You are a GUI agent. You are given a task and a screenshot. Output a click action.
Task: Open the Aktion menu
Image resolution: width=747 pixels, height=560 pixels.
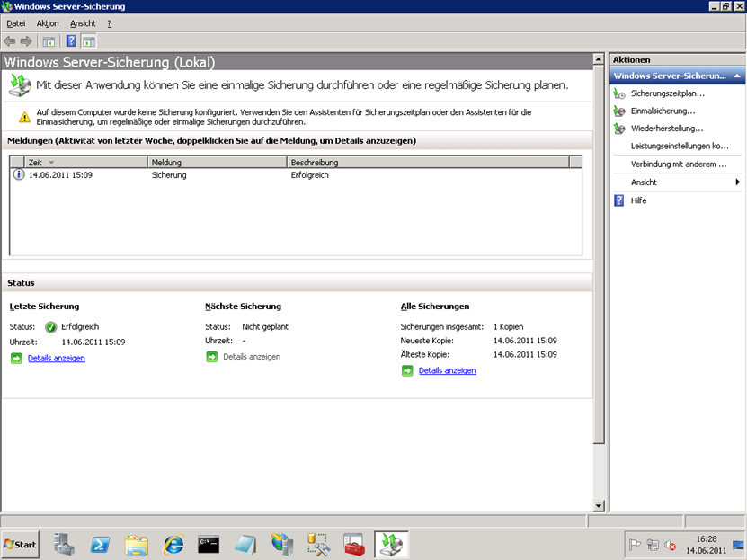click(x=48, y=23)
